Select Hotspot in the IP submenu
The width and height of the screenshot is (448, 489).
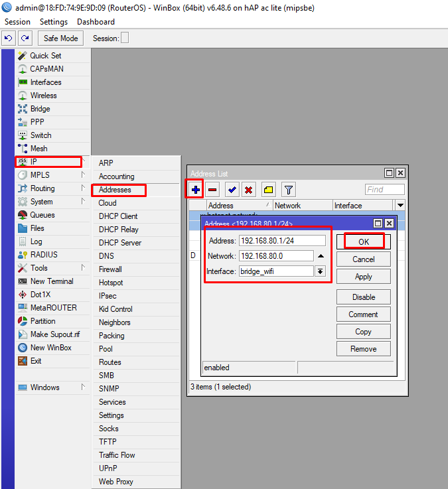click(136, 283)
